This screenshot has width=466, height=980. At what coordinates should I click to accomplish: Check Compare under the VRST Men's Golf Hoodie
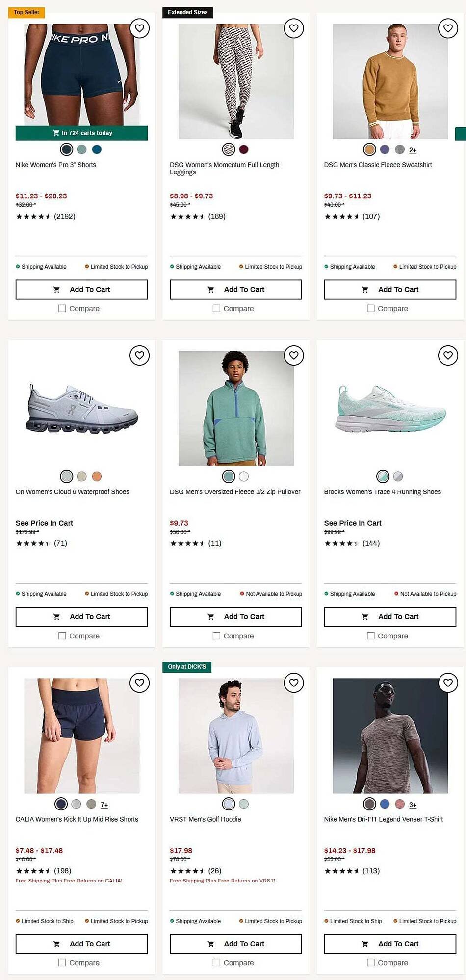pyautogui.click(x=216, y=962)
